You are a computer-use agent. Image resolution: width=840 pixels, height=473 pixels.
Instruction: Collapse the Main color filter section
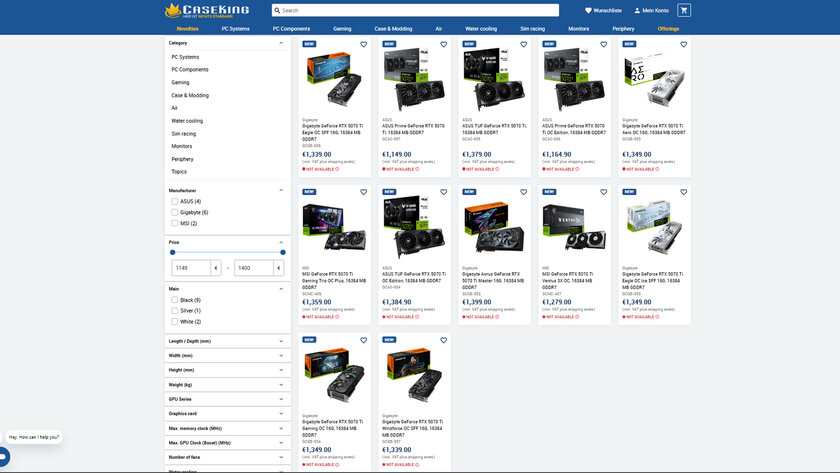tap(281, 289)
